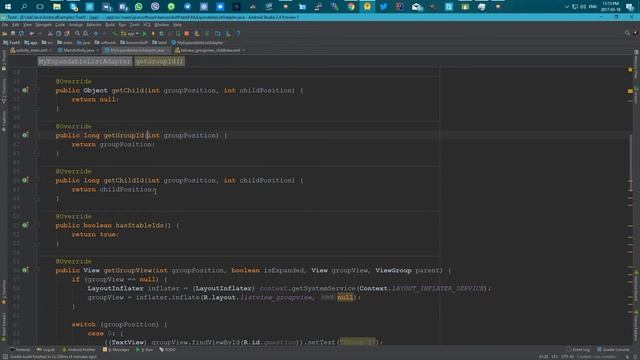This screenshot has width=640, height=360.
Task: Open the Build menu
Action: tap(110, 25)
